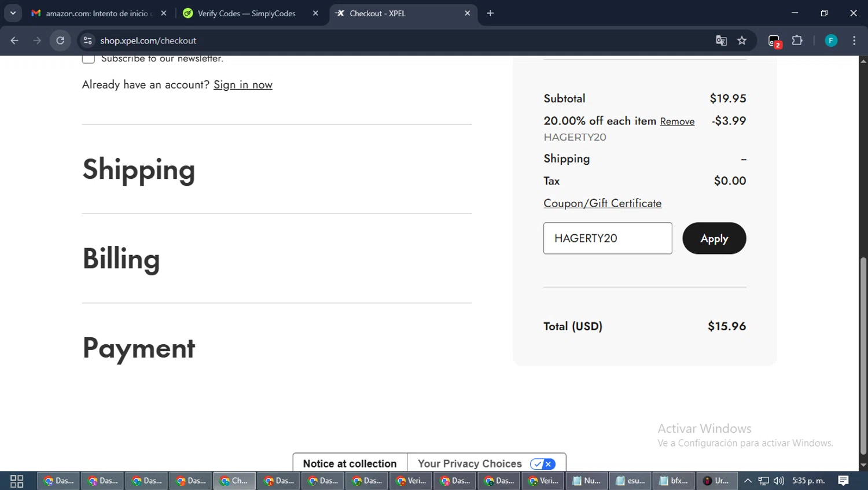Click the discount amount -$3.99
Viewport: 868px width, 490px height.
click(729, 121)
